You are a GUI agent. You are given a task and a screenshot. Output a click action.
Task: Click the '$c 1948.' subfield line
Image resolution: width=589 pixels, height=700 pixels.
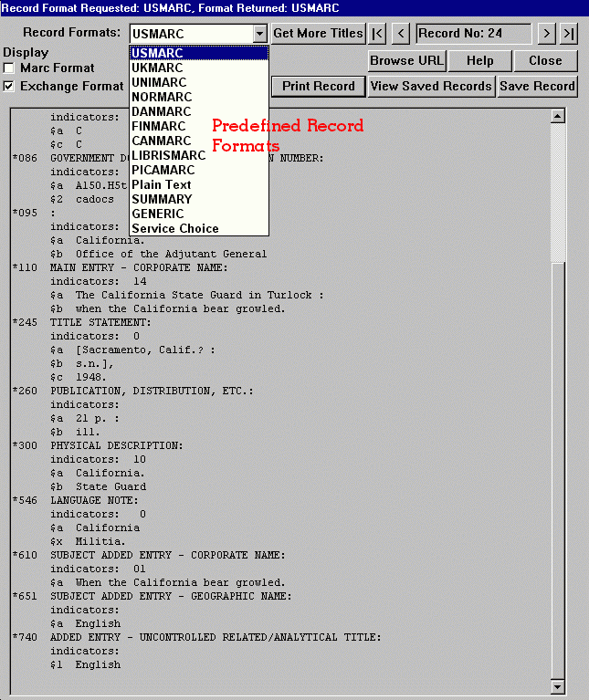(79, 377)
